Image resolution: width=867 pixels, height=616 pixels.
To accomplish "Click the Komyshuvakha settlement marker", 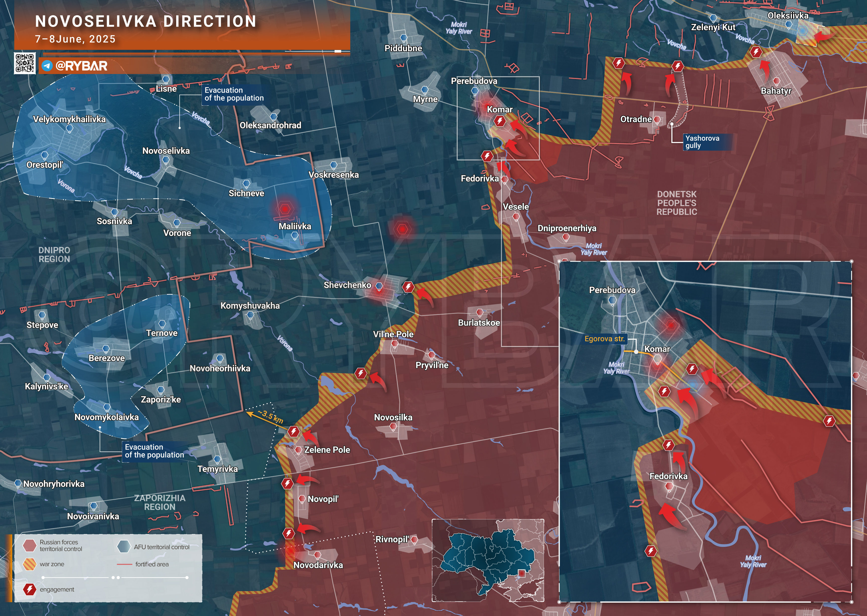I will [250, 315].
